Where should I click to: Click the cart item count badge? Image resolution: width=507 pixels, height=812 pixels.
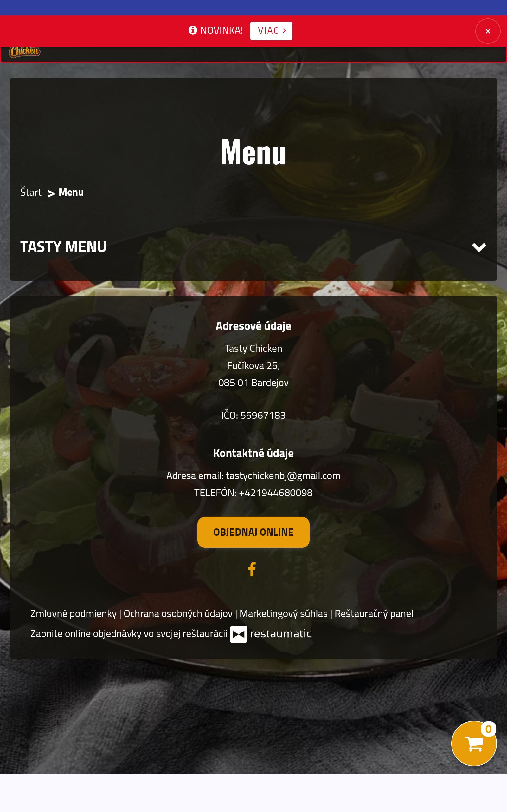[x=488, y=729]
